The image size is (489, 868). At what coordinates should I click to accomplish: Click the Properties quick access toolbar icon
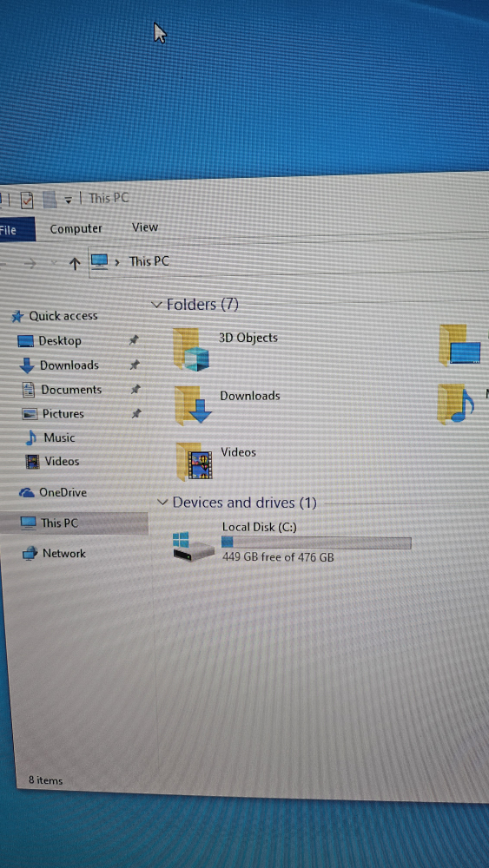27,200
